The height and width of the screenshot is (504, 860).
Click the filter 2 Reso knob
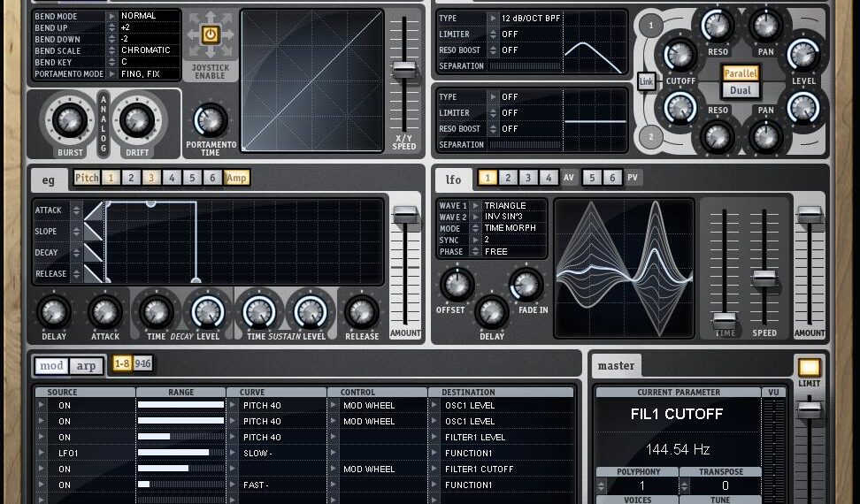[718, 137]
